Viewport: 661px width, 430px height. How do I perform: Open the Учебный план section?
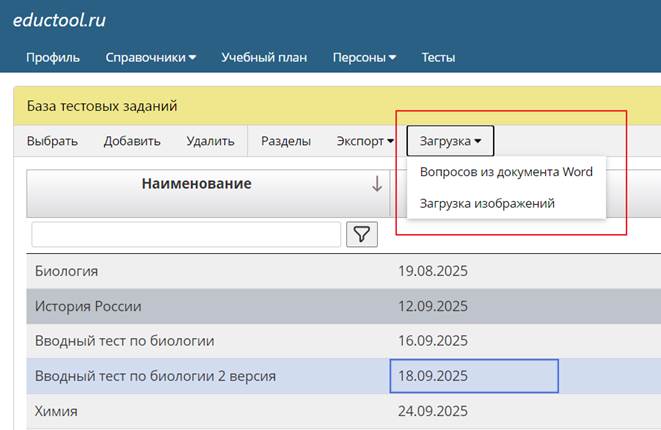[264, 57]
